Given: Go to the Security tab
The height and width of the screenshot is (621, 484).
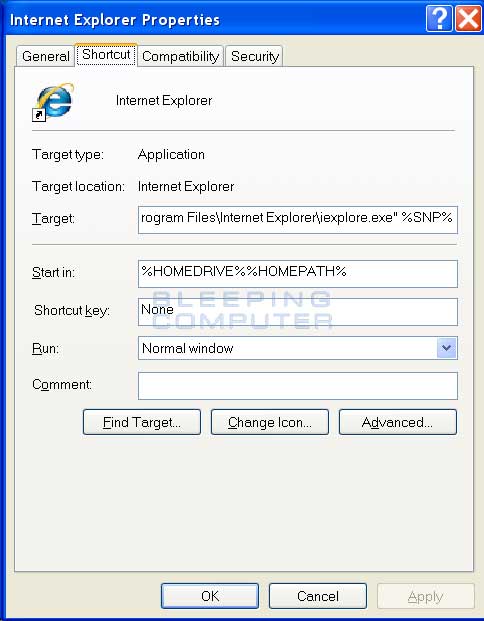Looking at the screenshot, I should (255, 56).
